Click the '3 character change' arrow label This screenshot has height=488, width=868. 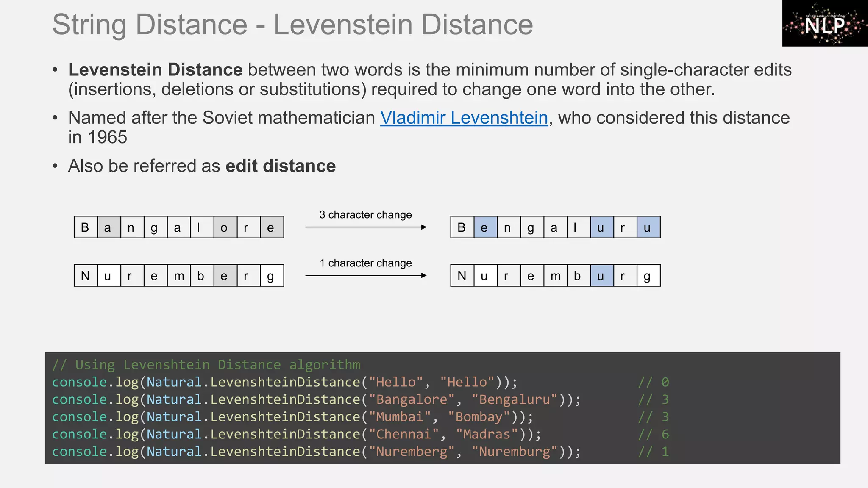(x=365, y=215)
